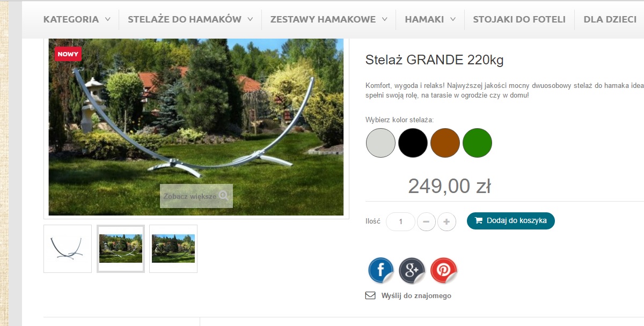Click envelope icon beside Wyślij do znajomego
The image size is (644, 326).
370,295
